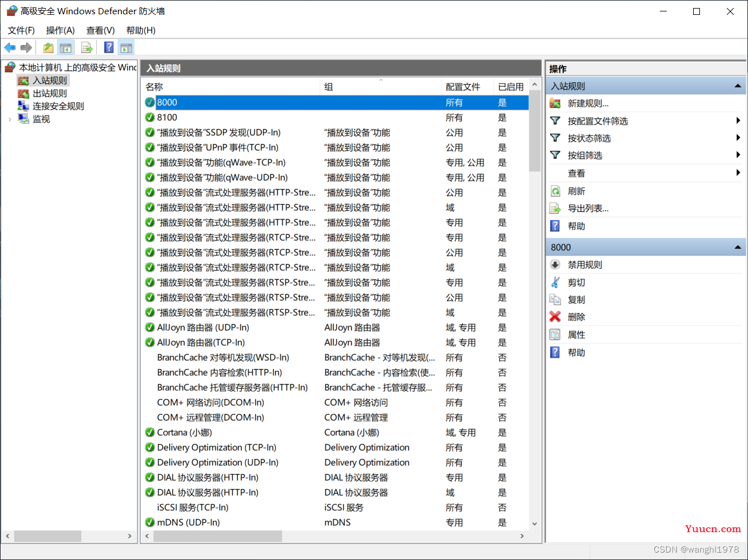Image resolution: width=748 pixels, height=560 pixels.
Task: Click 属性 for rule 8000
Action: pyautogui.click(x=576, y=335)
